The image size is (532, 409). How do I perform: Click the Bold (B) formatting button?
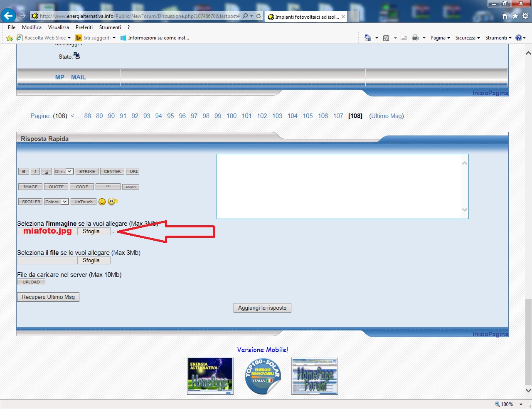pos(24,172)
